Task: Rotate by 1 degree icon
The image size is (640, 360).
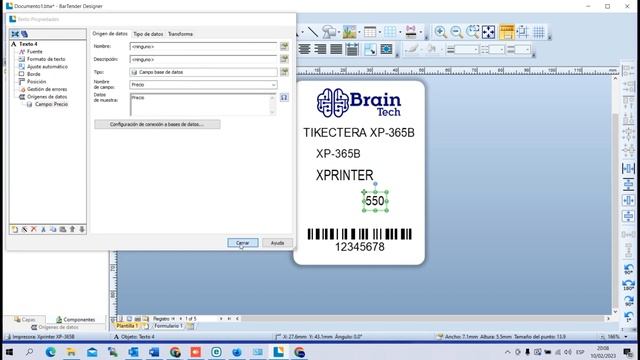Action: click(x=629, y=317)
